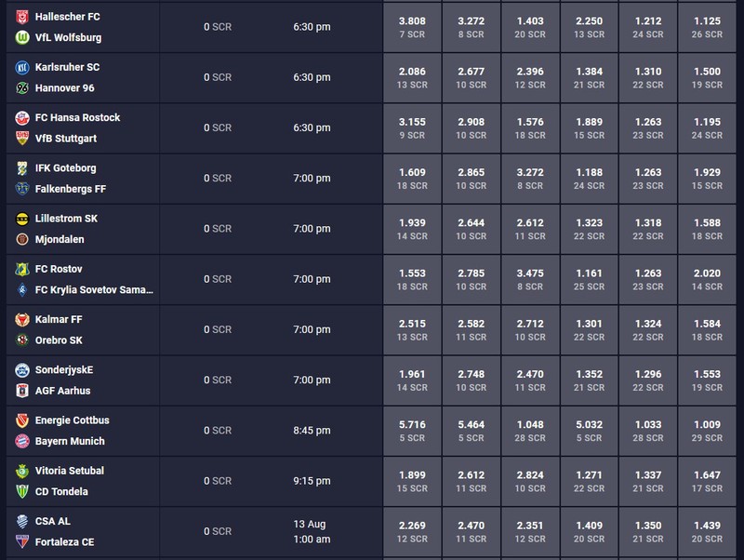
Task: Pick the 1.439 odds in CSA AL row
Action: (707, 531)
